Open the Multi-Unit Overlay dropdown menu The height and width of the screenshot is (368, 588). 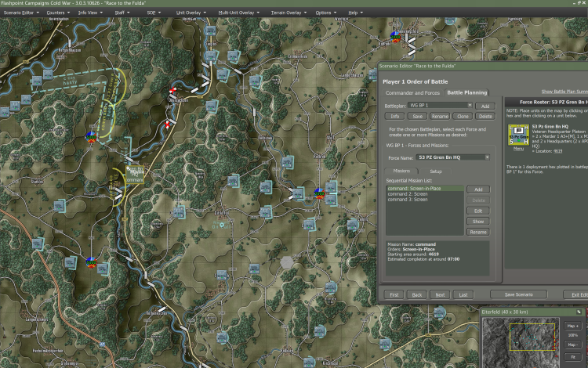pyautogui.click(x=239, y=13)
